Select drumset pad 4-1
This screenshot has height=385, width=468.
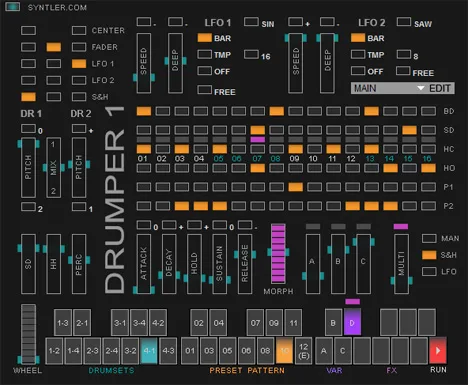click(149, 350)
